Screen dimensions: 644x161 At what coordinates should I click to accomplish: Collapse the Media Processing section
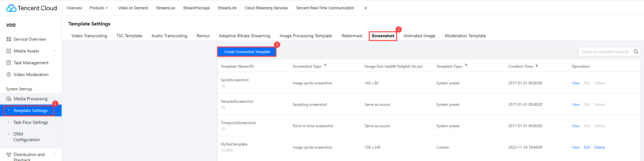55,98
